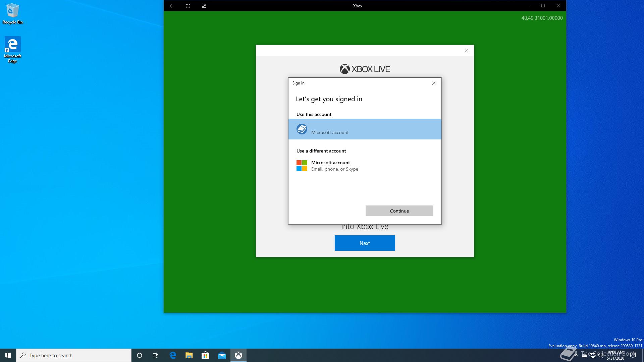The image size is (644, 362).
Task: Click the Cortana circle icon
Action: [140, 355]
